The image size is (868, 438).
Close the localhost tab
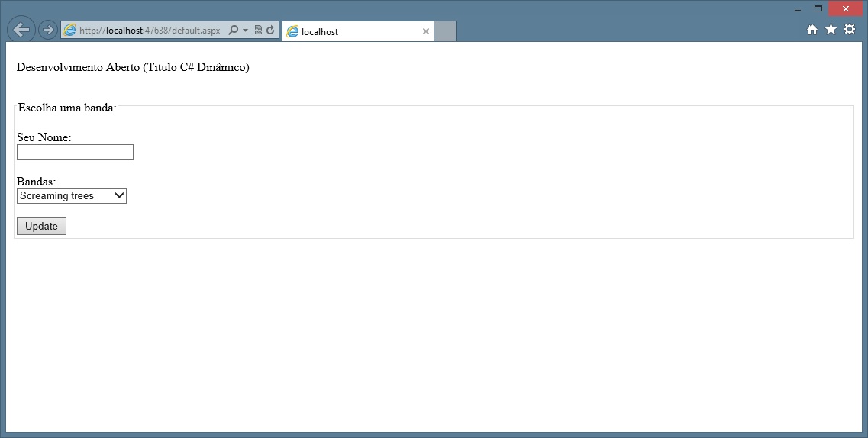pos(425,31)
